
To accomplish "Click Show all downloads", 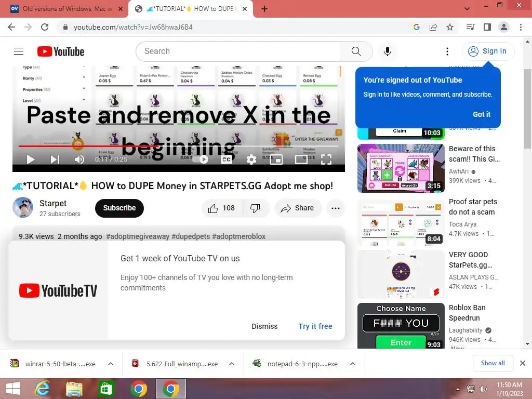I will pyautogui.click(x=493, y=363).
